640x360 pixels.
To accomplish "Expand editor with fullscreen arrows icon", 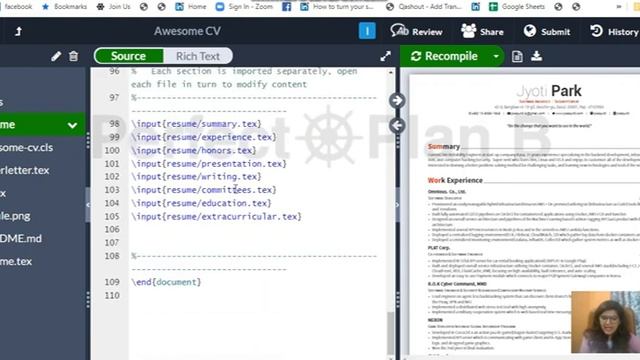I will [385, 56].
